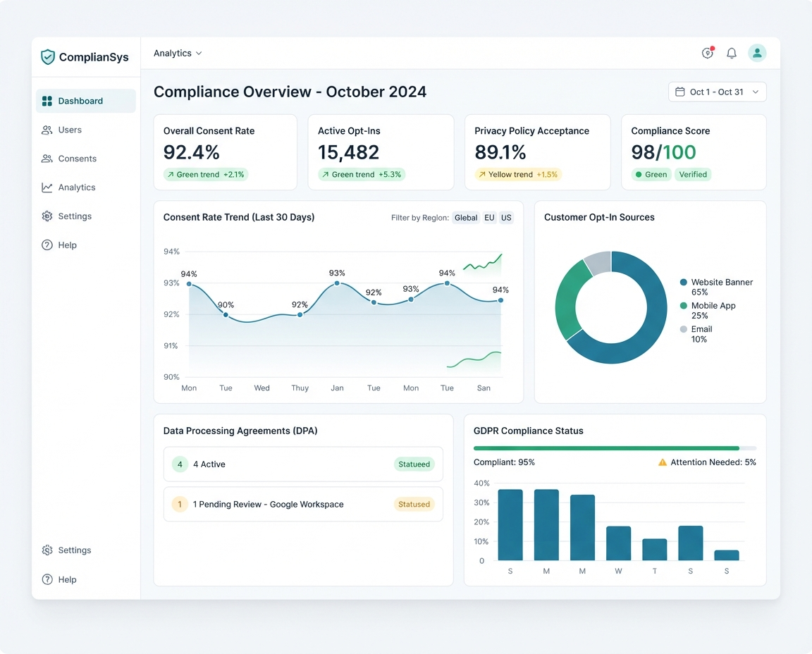Click the green 4 count badge
Image resolution: width=812 pixels, height=654 pixels.
pos(180,464)
